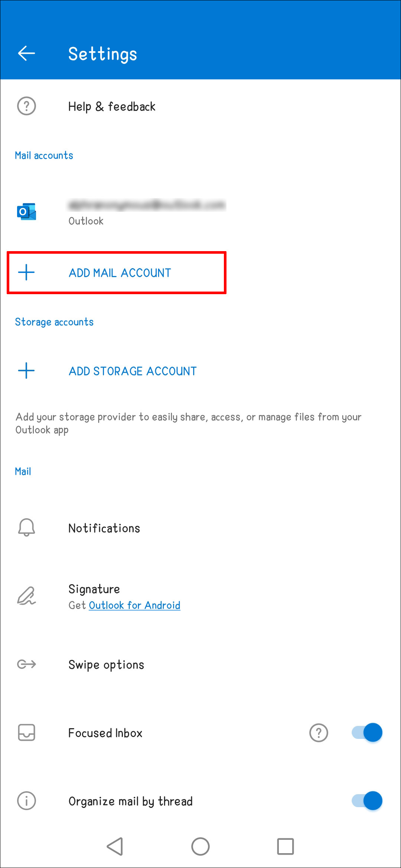
Task: Turn off Organize mail by thread switch
Action: coord(367,801)
